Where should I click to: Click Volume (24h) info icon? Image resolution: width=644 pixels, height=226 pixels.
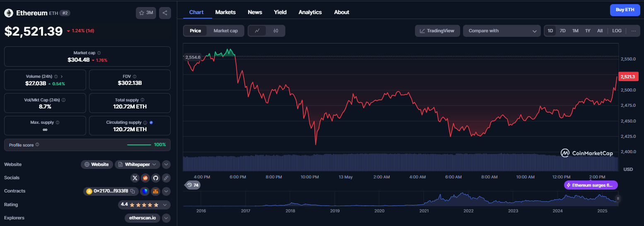point(56,77)
